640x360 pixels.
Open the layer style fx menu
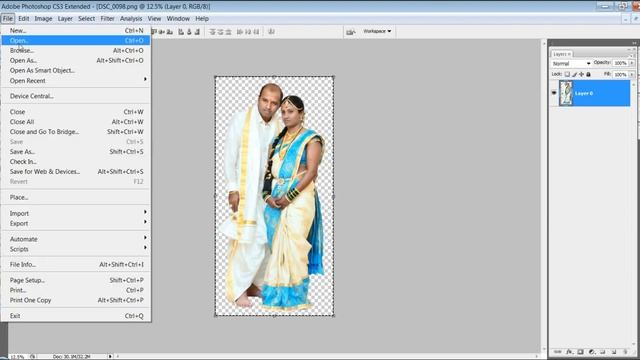point(569,352)
